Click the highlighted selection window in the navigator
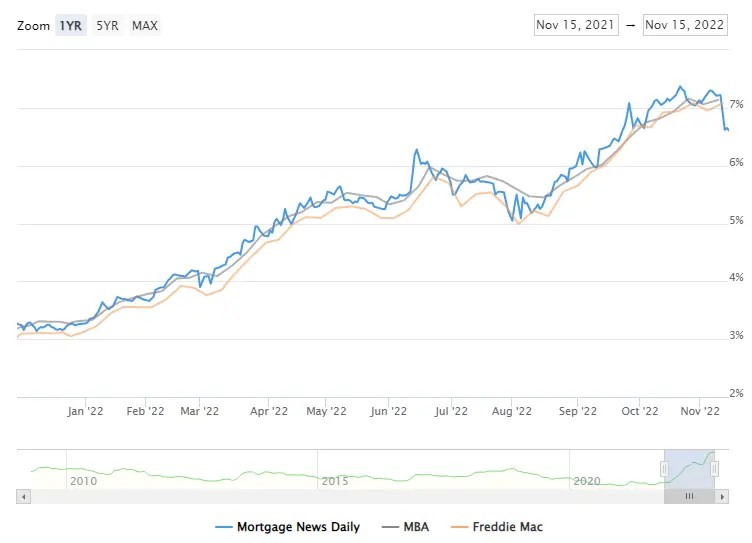752x543 pixels. coord(689,469)
